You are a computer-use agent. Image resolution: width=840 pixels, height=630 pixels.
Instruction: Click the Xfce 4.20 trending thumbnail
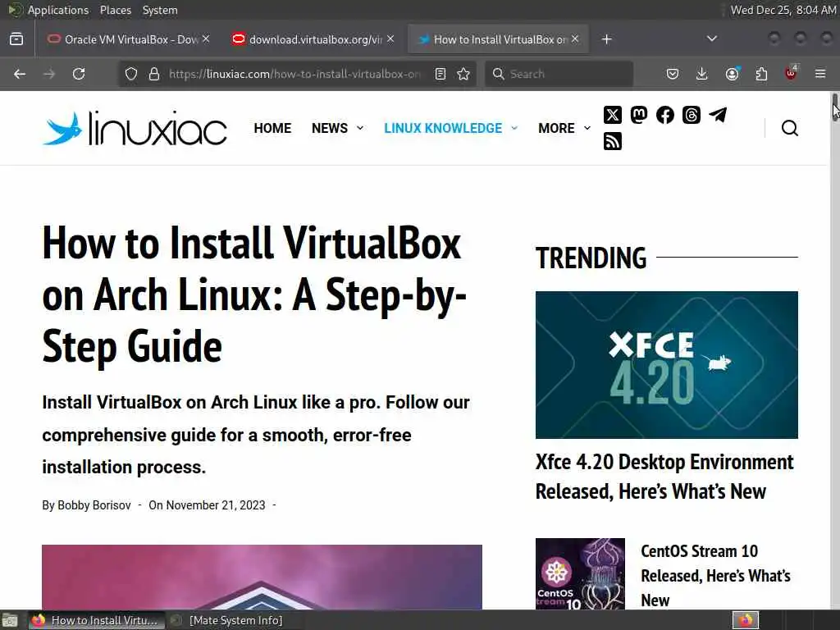[666, 365]
